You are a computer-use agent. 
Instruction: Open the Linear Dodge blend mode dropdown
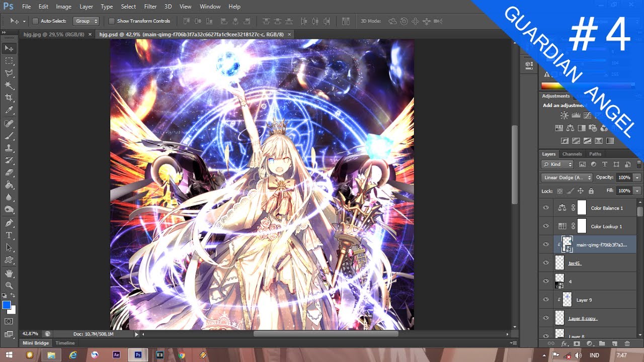pyautogui.click(x=567, y=177)
